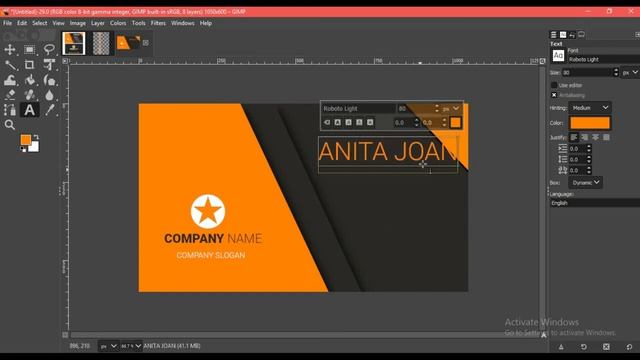Swap foreground and background colors
Image resolution: width=640 pixels, height=360 pixels.
click(36, 137)
